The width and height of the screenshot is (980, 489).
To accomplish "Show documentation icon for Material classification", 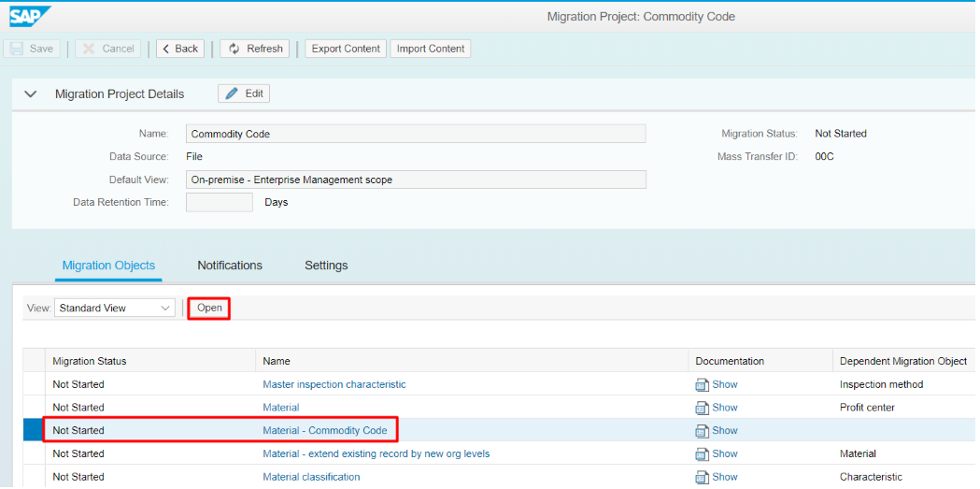I will coord(702,477).
